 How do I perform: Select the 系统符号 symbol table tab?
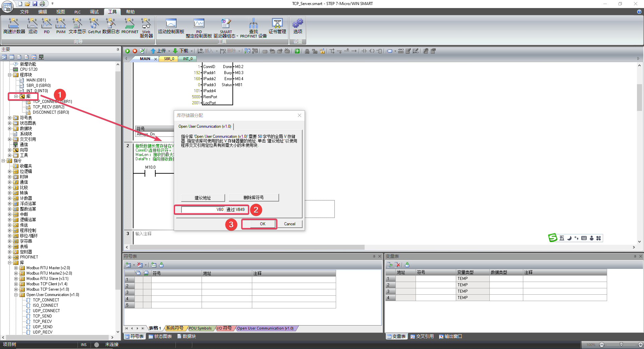[175, 328]
